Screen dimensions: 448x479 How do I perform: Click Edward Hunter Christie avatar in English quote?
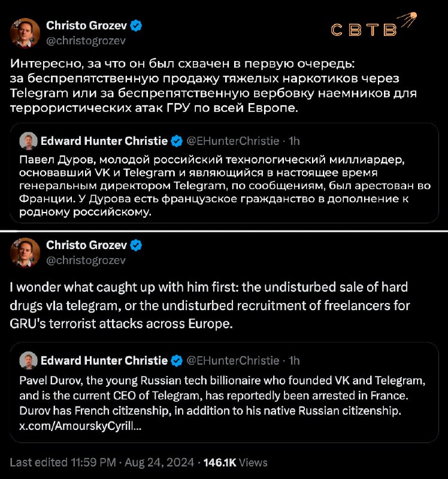(28, 360)
